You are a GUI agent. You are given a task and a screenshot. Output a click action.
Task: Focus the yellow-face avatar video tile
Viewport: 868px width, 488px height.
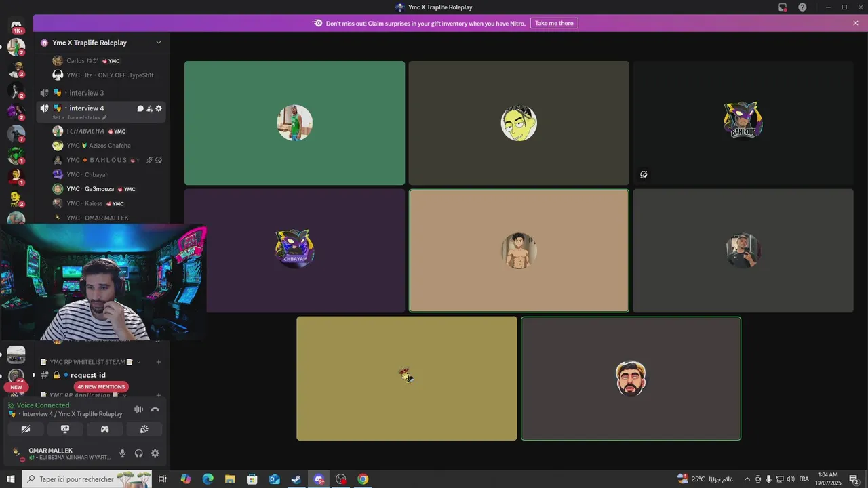tap(519, 123)
